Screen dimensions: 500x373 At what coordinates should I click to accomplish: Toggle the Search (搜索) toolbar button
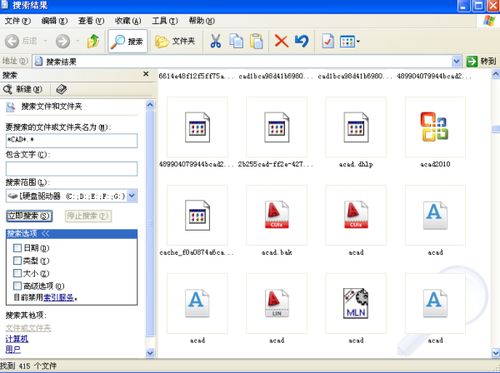128,41
